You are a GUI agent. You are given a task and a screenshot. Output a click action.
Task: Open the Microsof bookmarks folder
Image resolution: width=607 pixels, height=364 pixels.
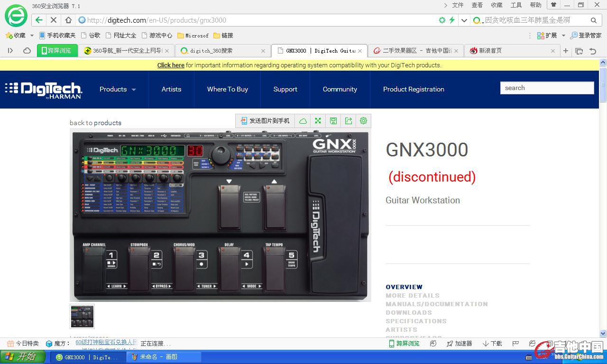click(193, 36)
